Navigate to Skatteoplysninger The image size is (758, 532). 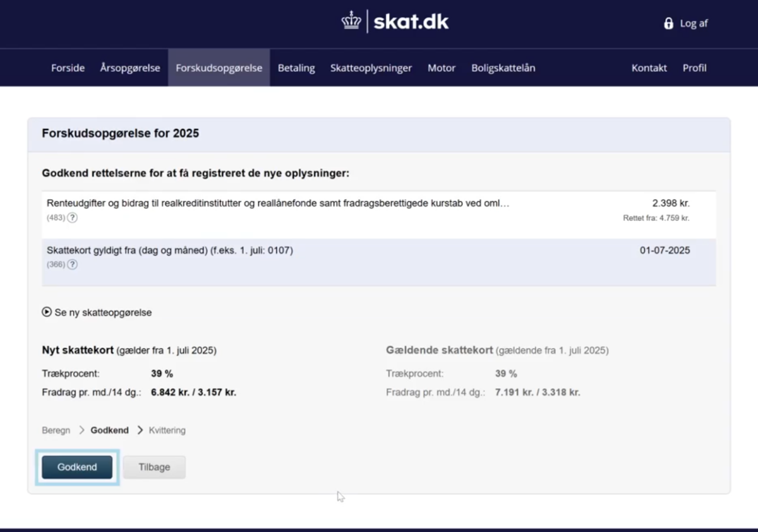(371, 68)
